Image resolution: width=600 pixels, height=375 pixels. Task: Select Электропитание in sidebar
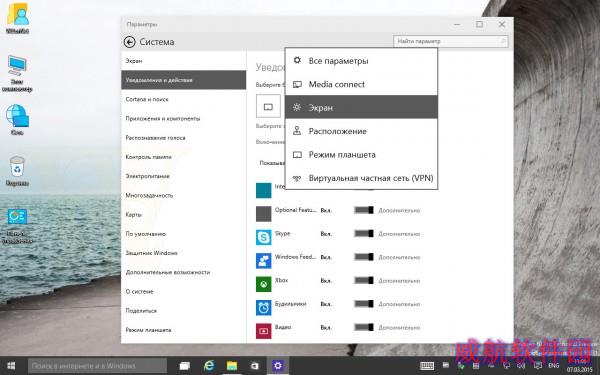(x=184, y=176)
